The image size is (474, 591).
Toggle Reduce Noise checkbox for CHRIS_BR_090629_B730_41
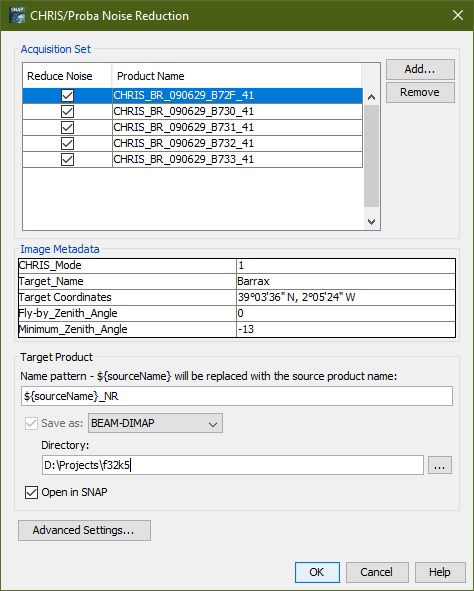[x=67, y=112]
